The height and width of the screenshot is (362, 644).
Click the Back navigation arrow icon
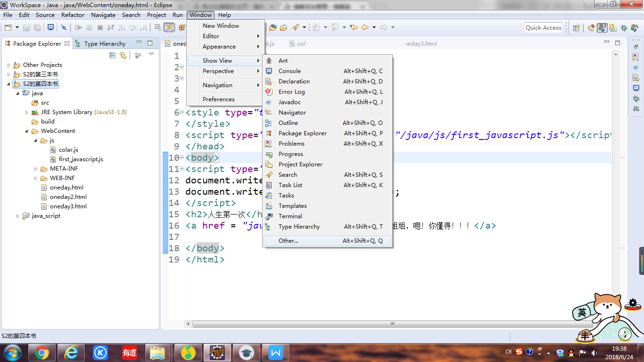tap(365, 27)
